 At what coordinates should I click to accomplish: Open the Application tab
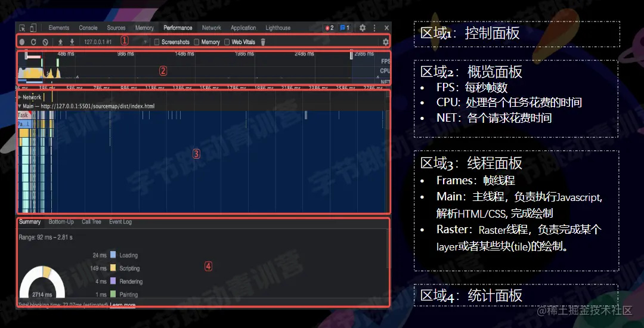point(243,28)
